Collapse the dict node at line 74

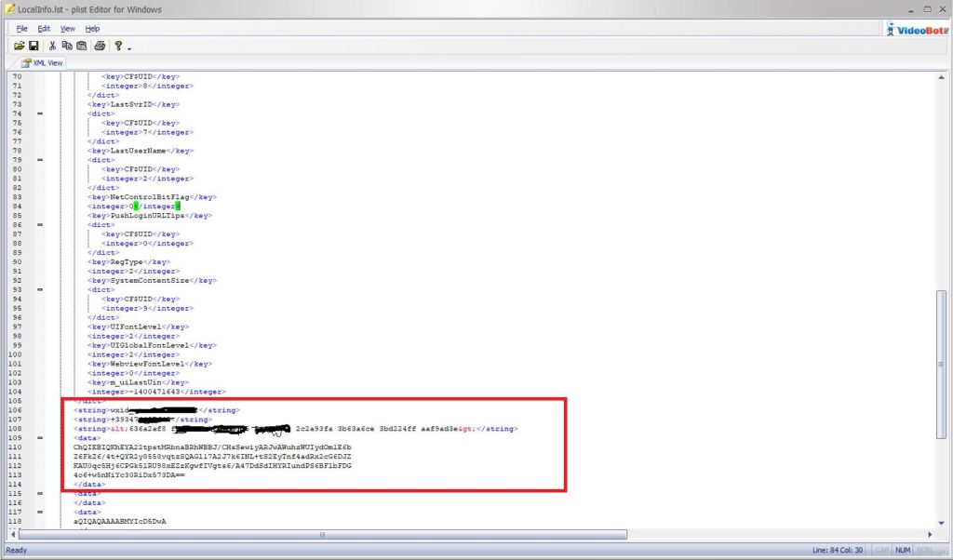click(40, 113)
